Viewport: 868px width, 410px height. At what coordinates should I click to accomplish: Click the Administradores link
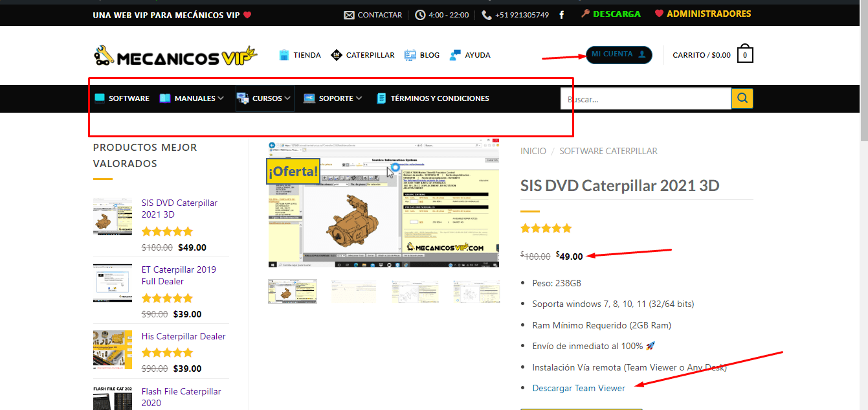click(709, 14)
